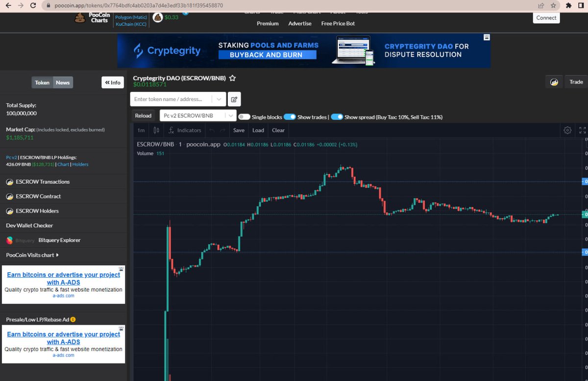
Task: Click the Bitquery logo icon
Action: (9, 240)
